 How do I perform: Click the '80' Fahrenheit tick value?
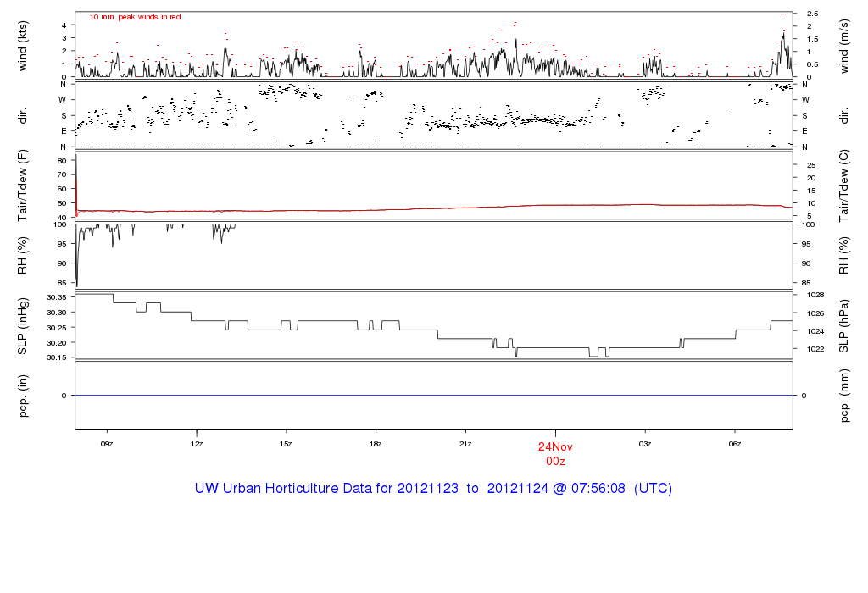point(62,161)
